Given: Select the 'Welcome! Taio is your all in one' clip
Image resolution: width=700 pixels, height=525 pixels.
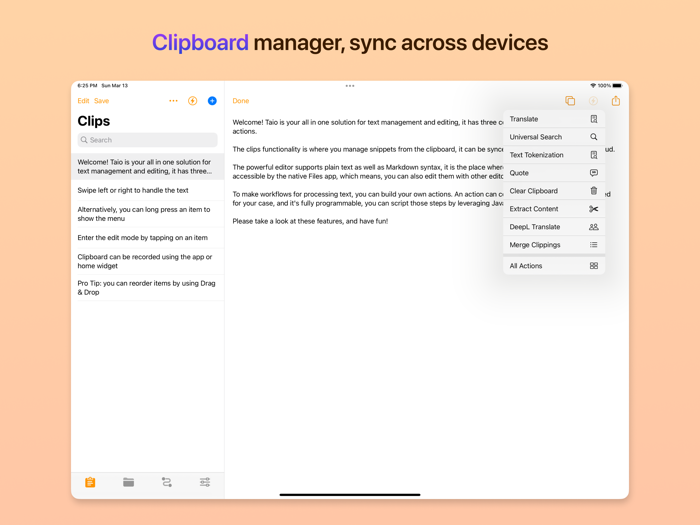Looking at the screenshot, I should click(147, 167).
